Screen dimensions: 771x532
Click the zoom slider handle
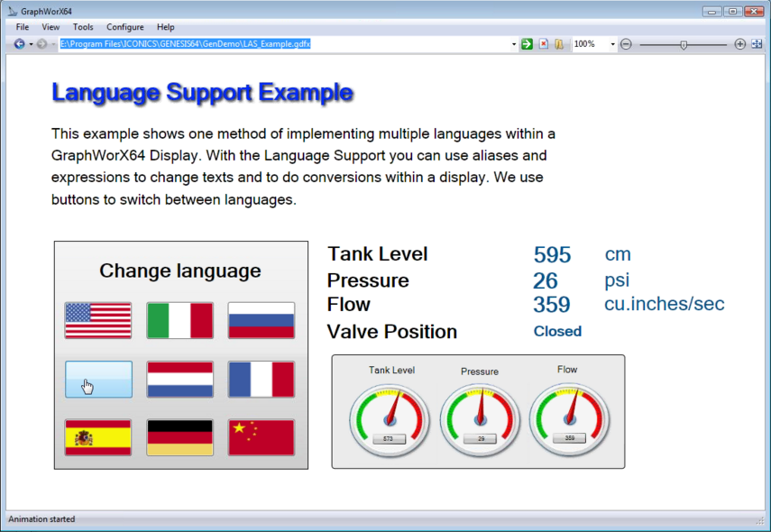pyautogui.click(x=684, y=44)
